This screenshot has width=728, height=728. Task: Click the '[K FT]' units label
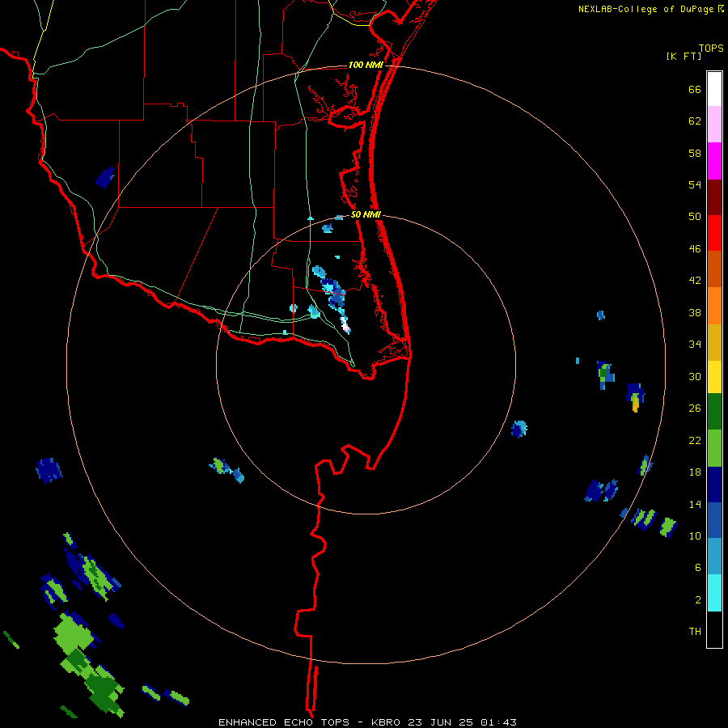(684, 56)
